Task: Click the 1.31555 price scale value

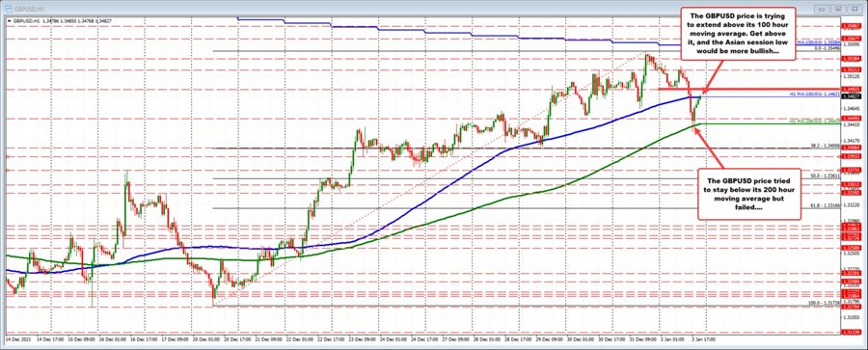Action: coord(851,317)
